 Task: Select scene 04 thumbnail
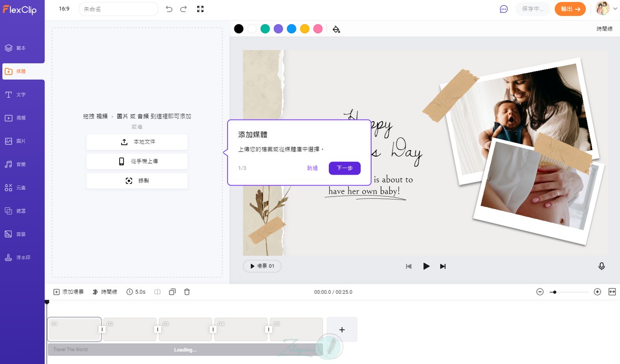[x=241, y=330]
